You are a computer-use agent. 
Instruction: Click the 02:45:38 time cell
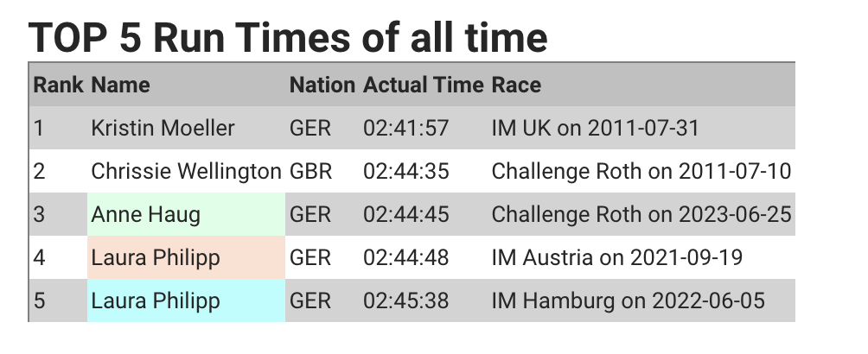(424, 300)
